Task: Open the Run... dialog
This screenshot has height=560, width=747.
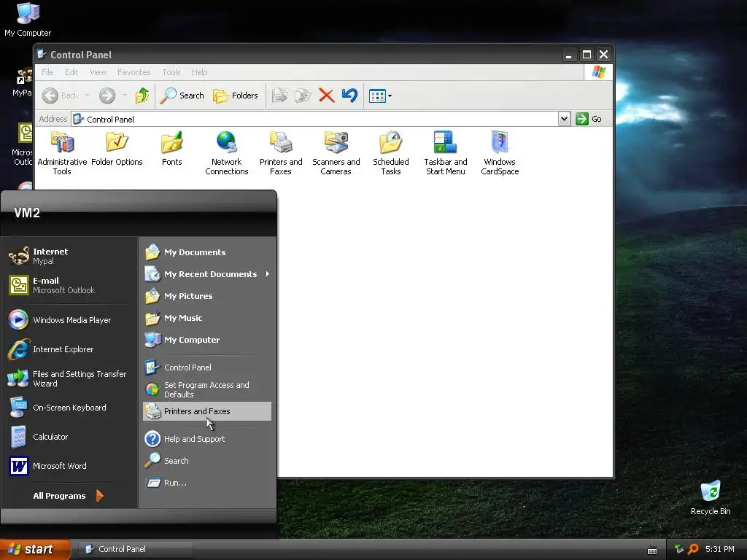Action: (x=207, y=483)
